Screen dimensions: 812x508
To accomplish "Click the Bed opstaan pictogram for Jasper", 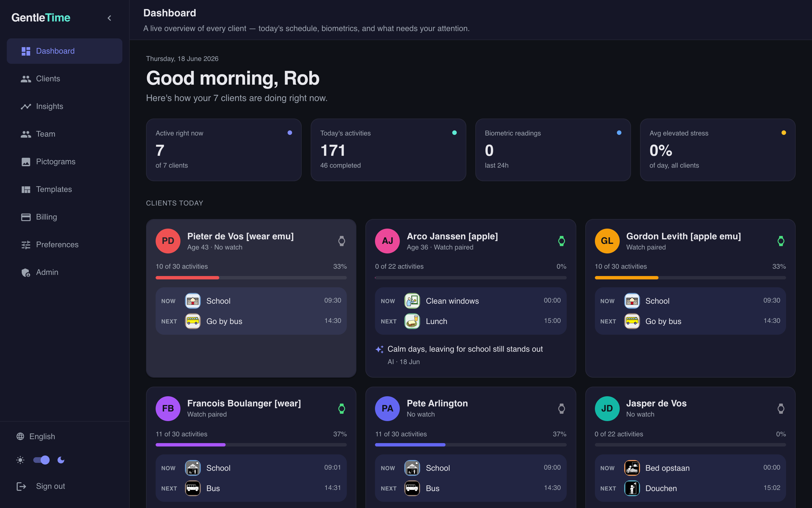I will coord(632,468).
